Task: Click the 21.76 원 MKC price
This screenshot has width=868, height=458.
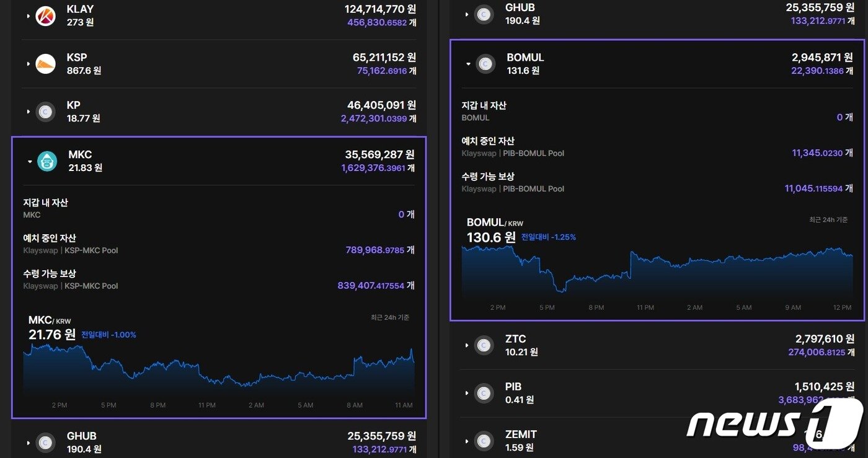Action: point(52,335)
